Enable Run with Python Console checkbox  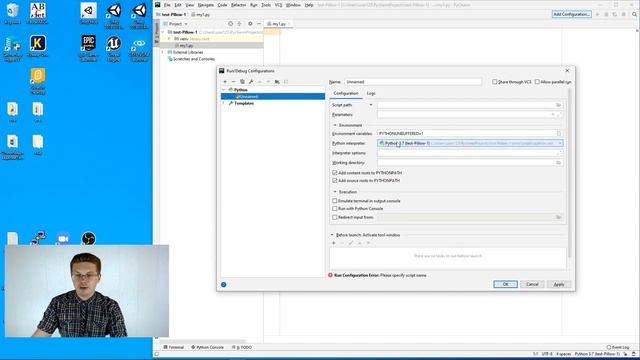click(x=335, y=209)
